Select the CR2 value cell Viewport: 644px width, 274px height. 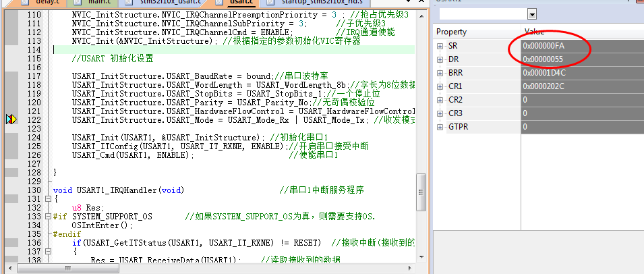[x=583, y=100]
